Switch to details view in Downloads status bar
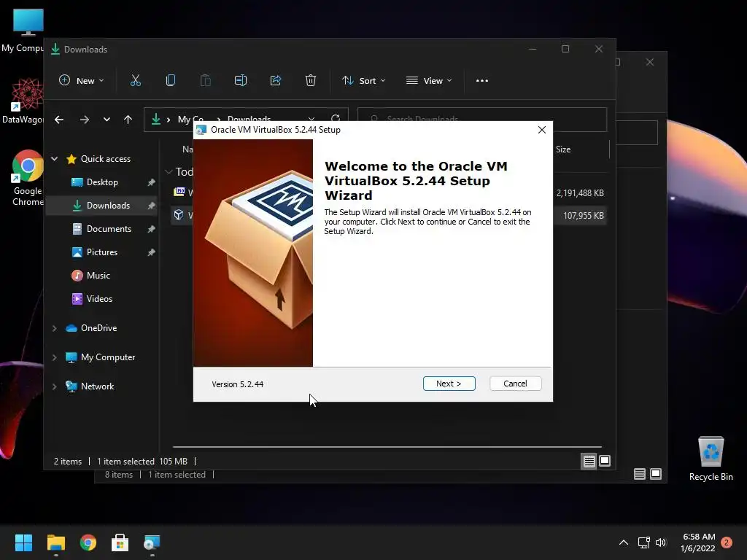This screenshot has height=560, width=747. [x=589, y=461]
